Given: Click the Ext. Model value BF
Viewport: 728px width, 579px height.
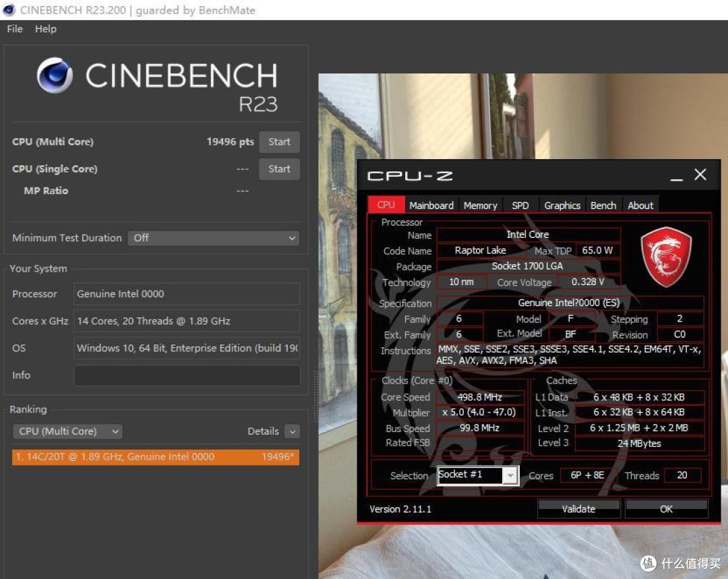Looking at the screenshot, I should (x=571, y=334).
